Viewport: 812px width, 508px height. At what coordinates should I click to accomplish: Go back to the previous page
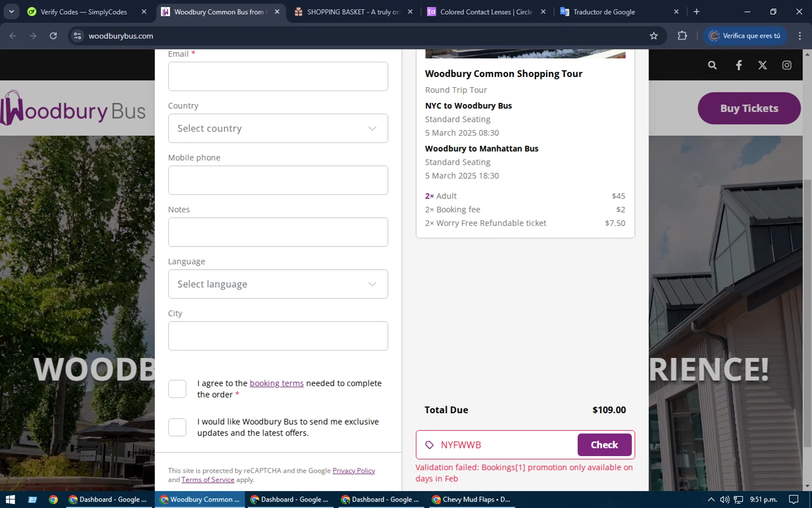tap(13, 36)
